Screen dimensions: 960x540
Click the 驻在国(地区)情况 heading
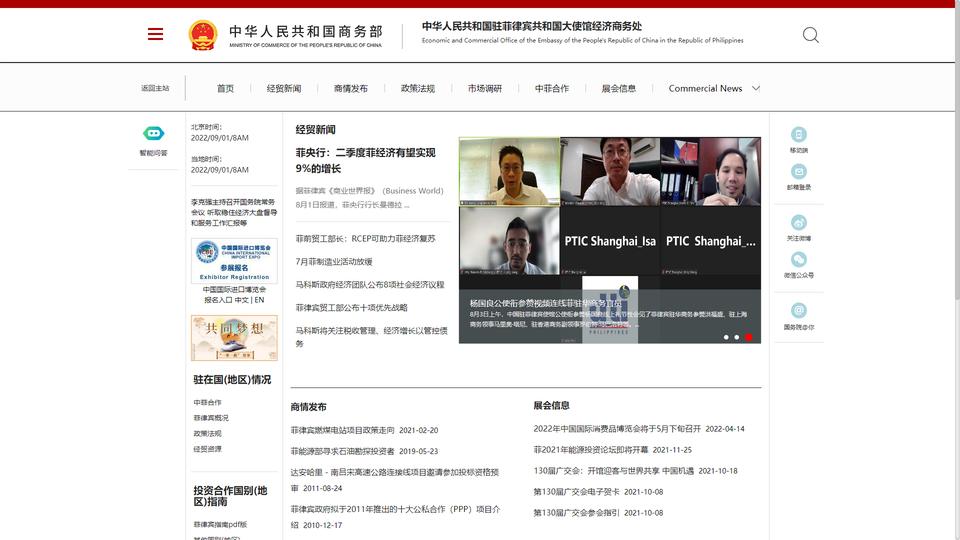232,380
